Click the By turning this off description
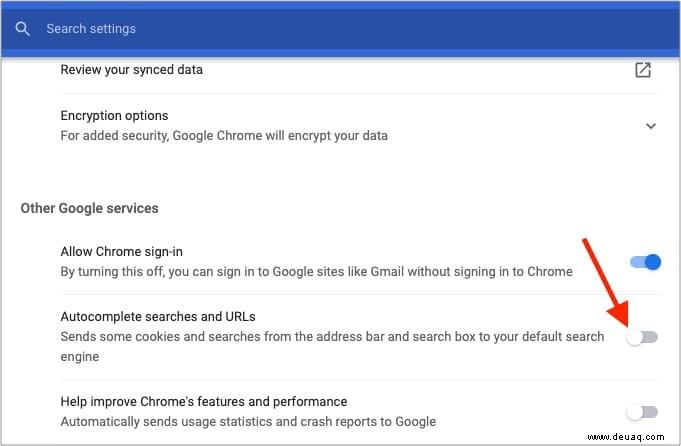The width and height of the screenshot is (681, 446). tap(316, 272)
